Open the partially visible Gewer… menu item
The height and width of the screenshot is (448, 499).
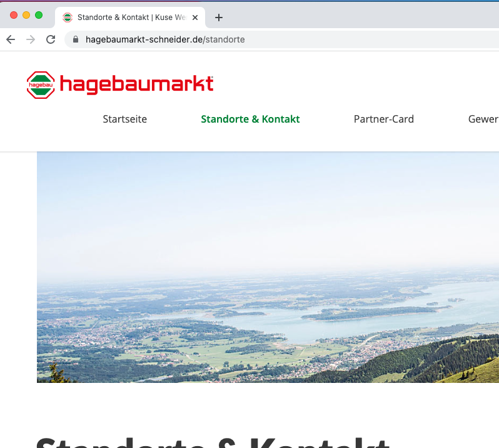tap(483, 119)
